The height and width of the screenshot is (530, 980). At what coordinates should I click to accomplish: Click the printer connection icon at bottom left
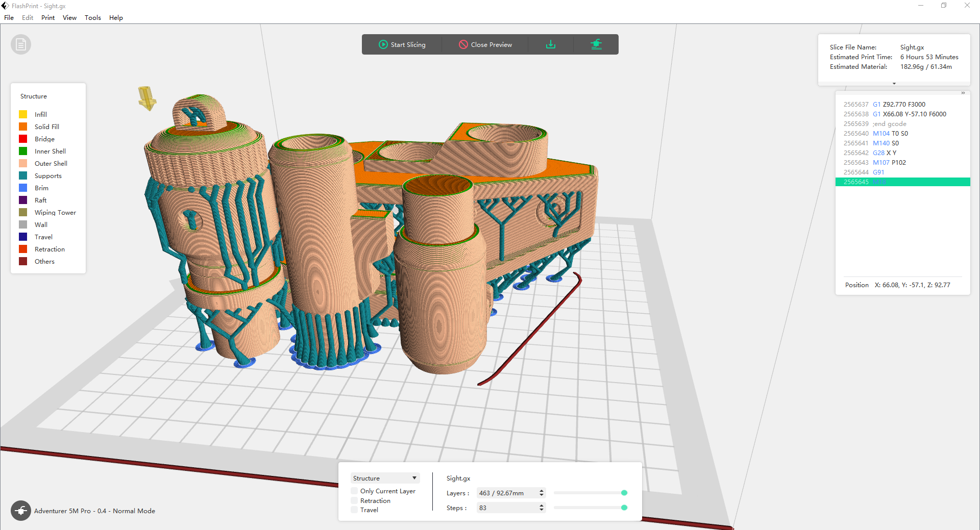20,511
